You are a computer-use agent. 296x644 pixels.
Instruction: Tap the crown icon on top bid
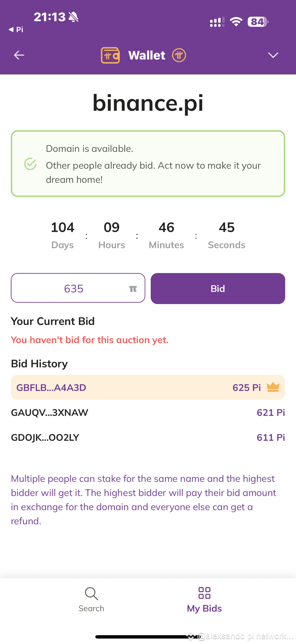273,387
